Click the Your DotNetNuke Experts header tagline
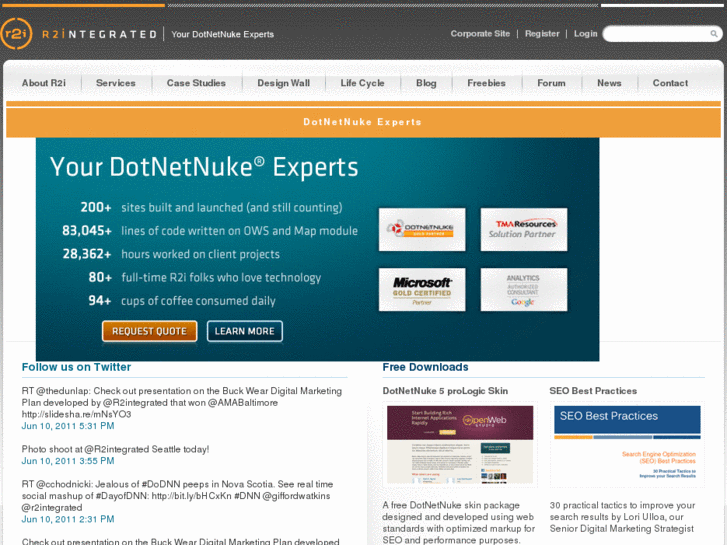The height and width of the screenshot is (545, 727). point(223,34)
